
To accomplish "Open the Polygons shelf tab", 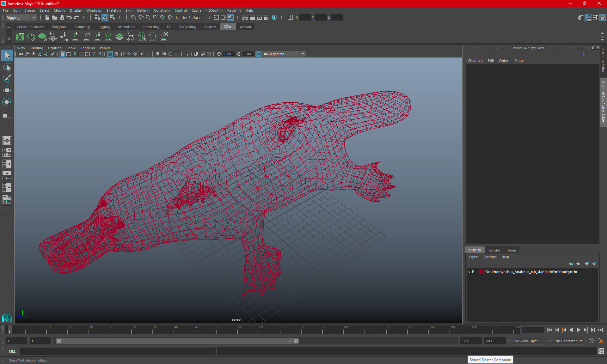I will point(59,27).
